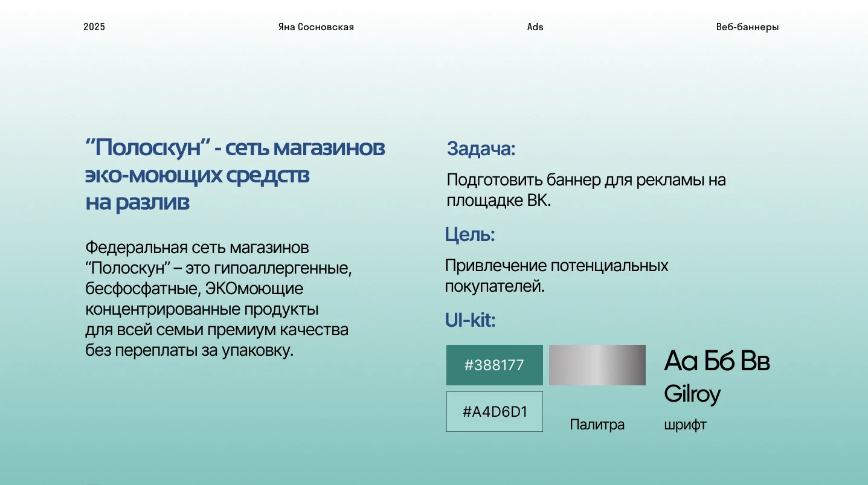The height and width of the screenshot is (485, 868).
Task: Click the Gilroy font sample text
Action: click(x=692, y=394)
